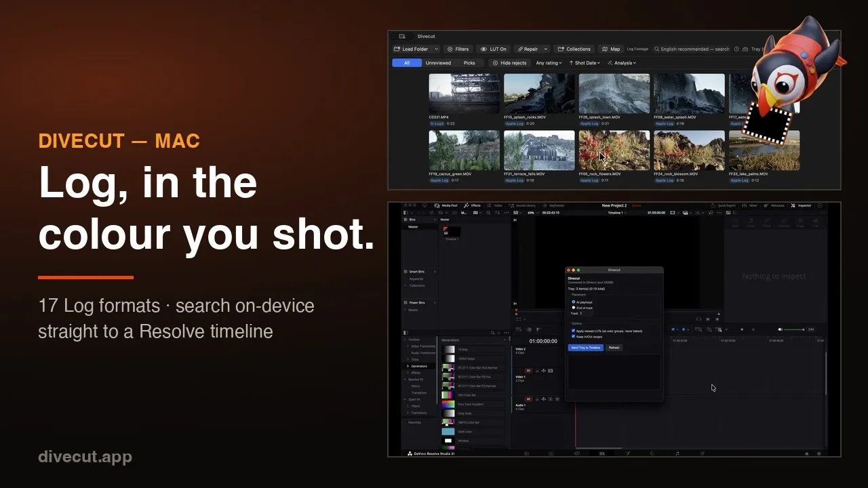
Task: Select End of track placement option
Action: click(583, 308)
